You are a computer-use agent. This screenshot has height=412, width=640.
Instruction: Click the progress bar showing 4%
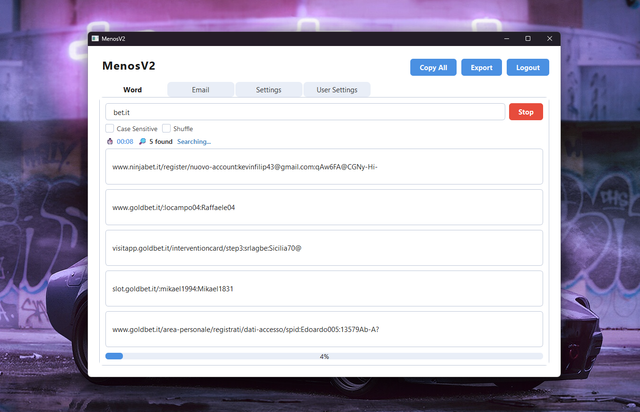[324, 356]
